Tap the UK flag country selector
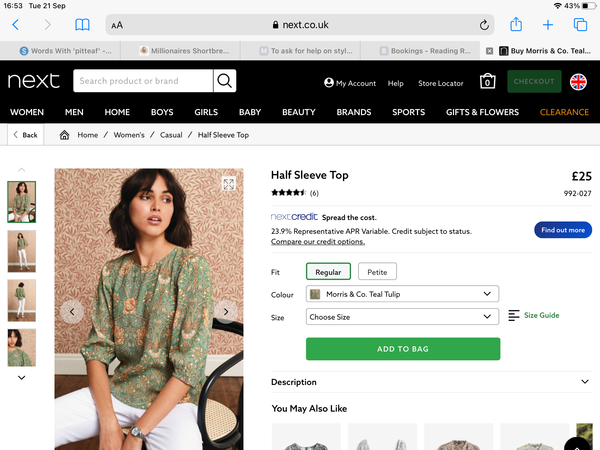This screenshot has width=600, height=450. (578, 82)
